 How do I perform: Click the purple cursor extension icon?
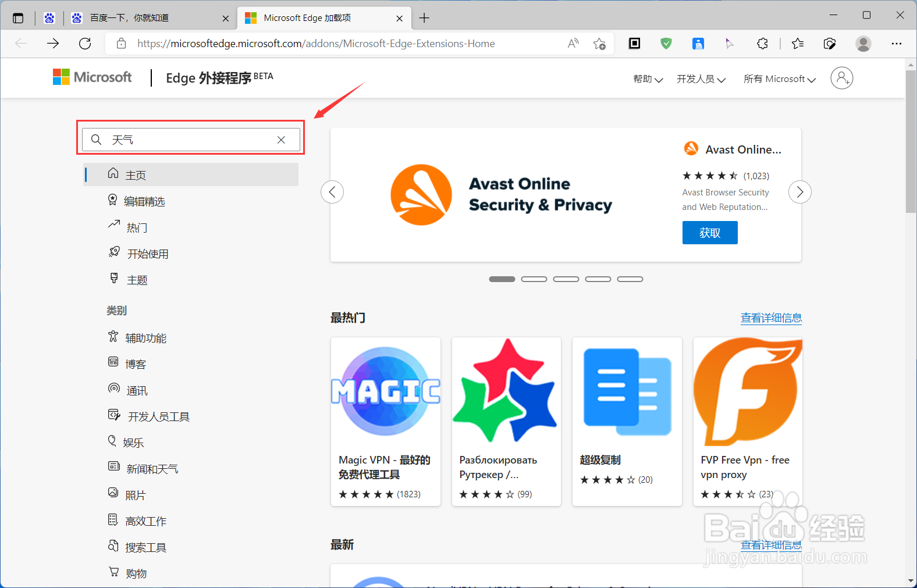[730, 44]
